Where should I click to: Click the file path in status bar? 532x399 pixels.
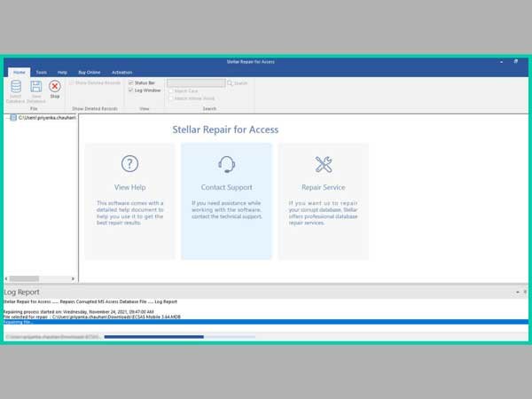(x=52, y=337)
